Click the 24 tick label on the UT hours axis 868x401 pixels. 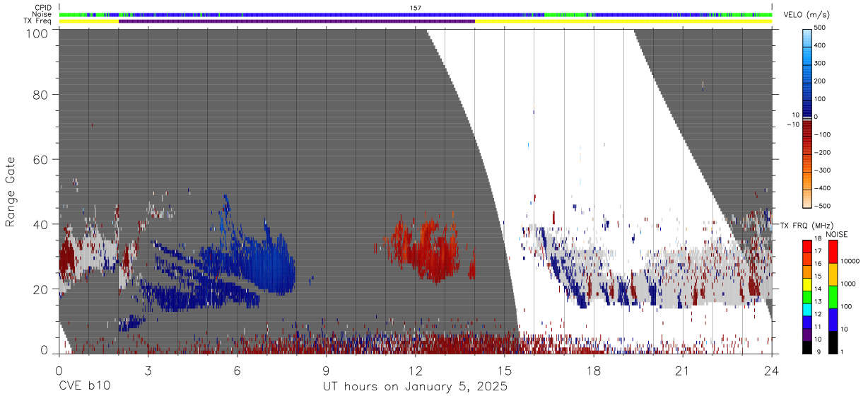point(772,371)
